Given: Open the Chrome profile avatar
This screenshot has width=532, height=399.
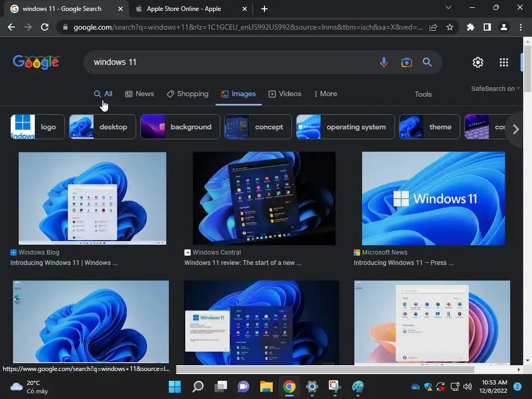Looking at the screenshot, I should (504, 27).
